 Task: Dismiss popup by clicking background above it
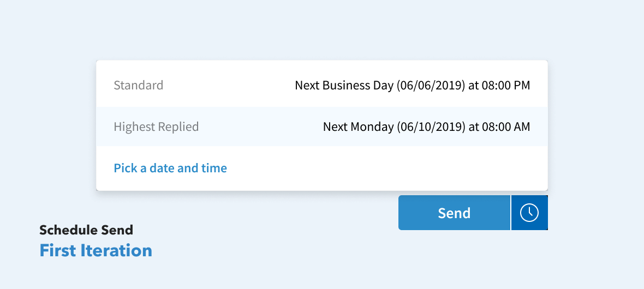(322, 29)
